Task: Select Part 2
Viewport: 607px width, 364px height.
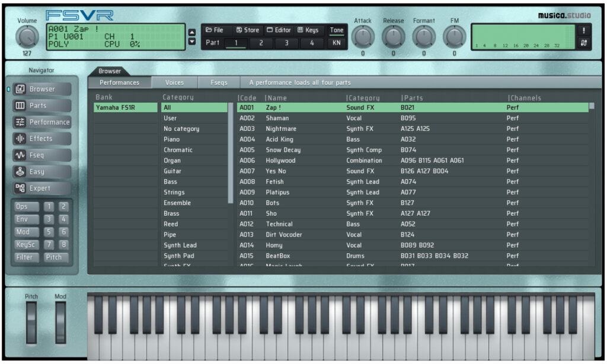Action: pyautogui.click(x=261, y=43)
